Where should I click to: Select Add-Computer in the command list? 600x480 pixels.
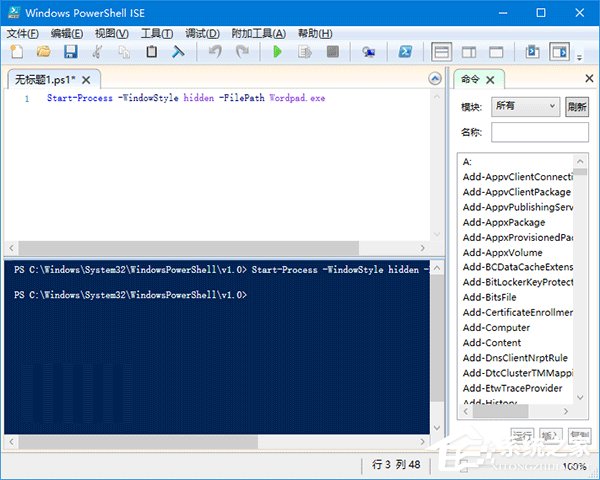click(496, 327)
